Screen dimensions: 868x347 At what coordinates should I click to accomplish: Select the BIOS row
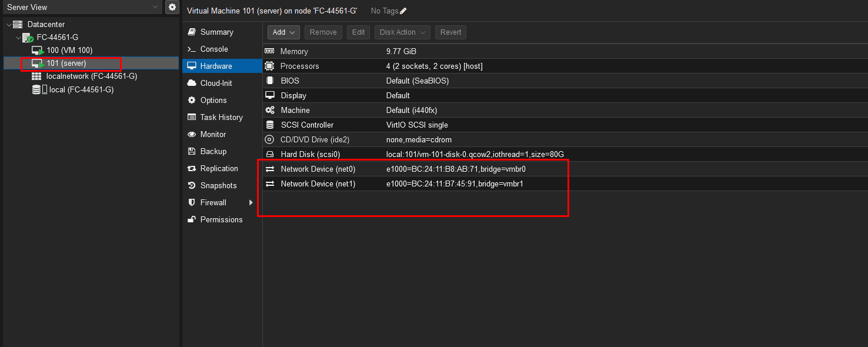(x=565, y=81)
